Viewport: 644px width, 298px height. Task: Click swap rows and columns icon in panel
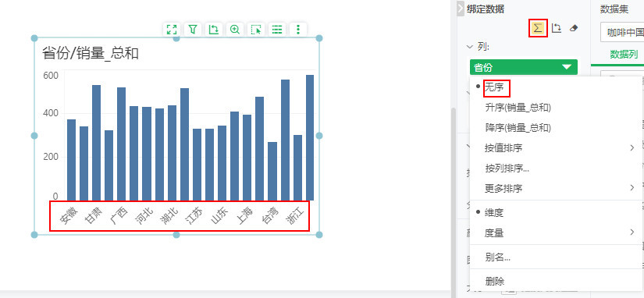[556, 28]
